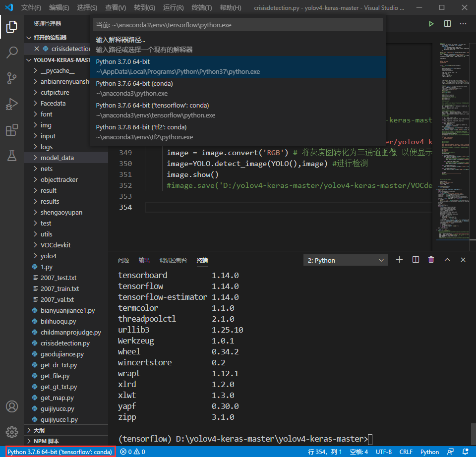
Task: Open the Search view in activity bar
Action: tap(12, 53)
